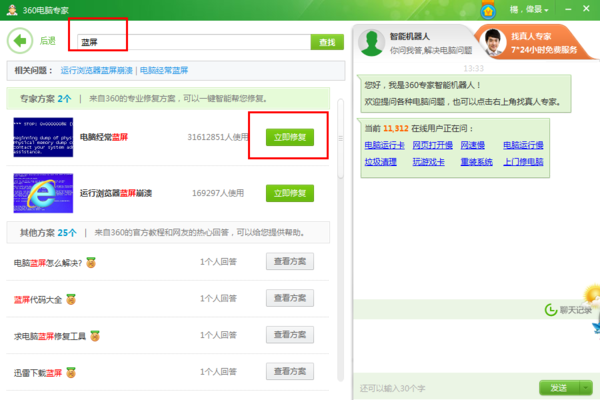
Task: Click 查看方案 for 电脑蓝屏怎么解决?
Action: [x=290, y=261]
